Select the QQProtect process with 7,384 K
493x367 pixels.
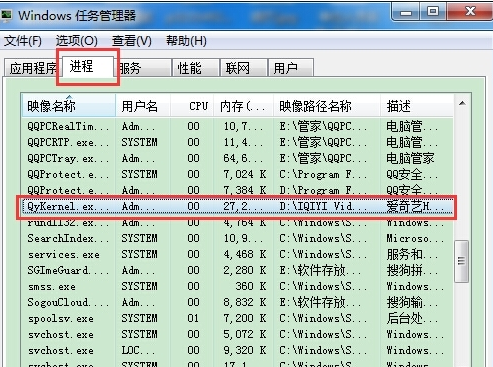click(237, 190)
